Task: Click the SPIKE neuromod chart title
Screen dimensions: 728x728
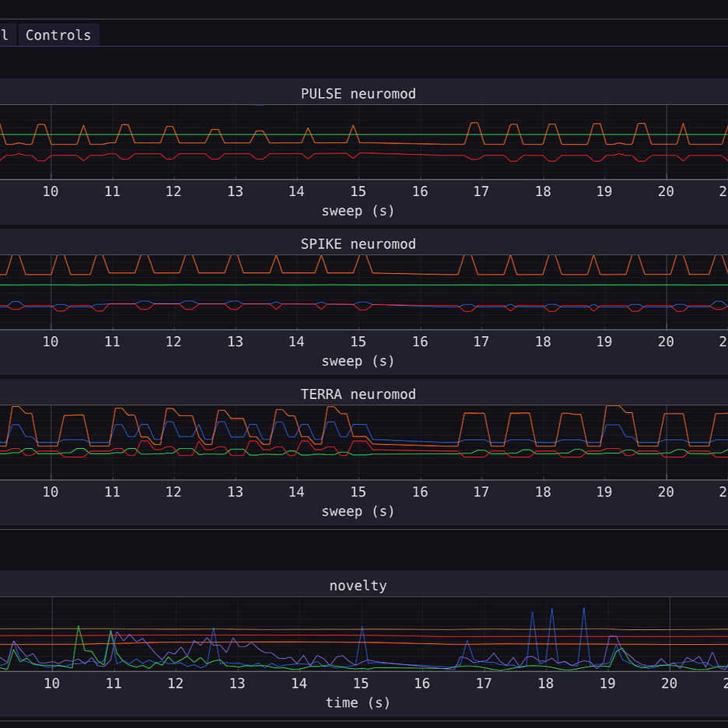Action: [358, 243]
